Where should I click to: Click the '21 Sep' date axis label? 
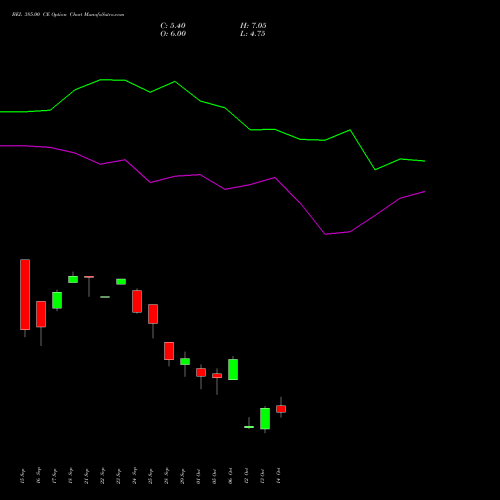click(86, 476)
